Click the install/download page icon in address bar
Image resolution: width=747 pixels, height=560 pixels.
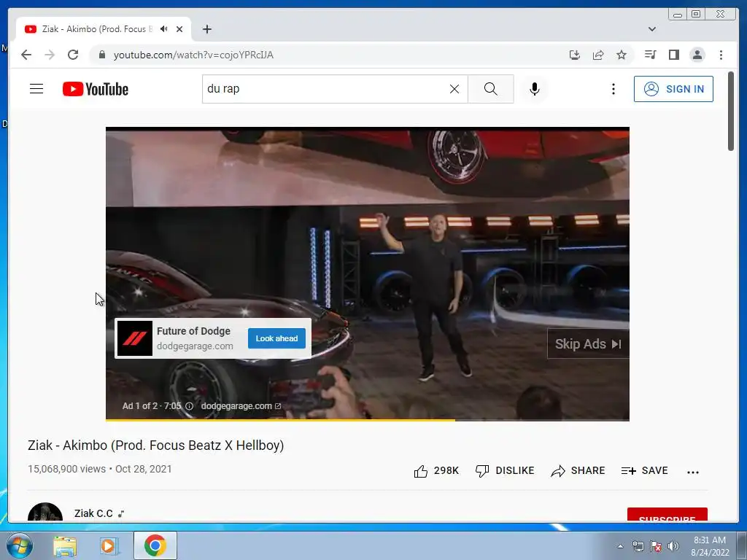[x=575, y=55]
